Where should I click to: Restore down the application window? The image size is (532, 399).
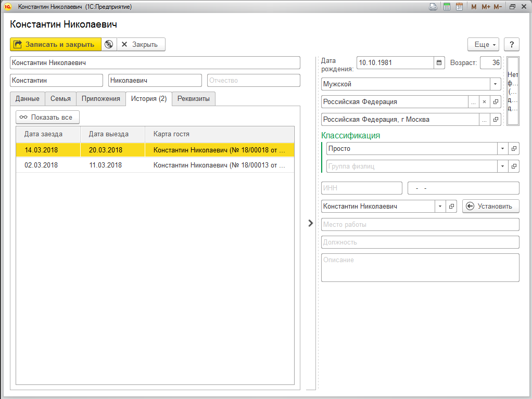pyautogui.click(x=512, y=7)
